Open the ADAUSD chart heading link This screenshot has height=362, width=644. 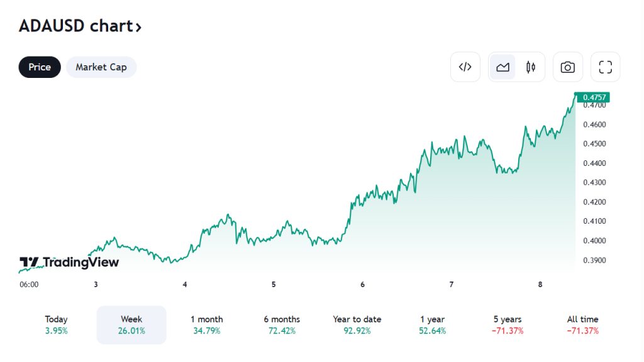click(75, 26)
